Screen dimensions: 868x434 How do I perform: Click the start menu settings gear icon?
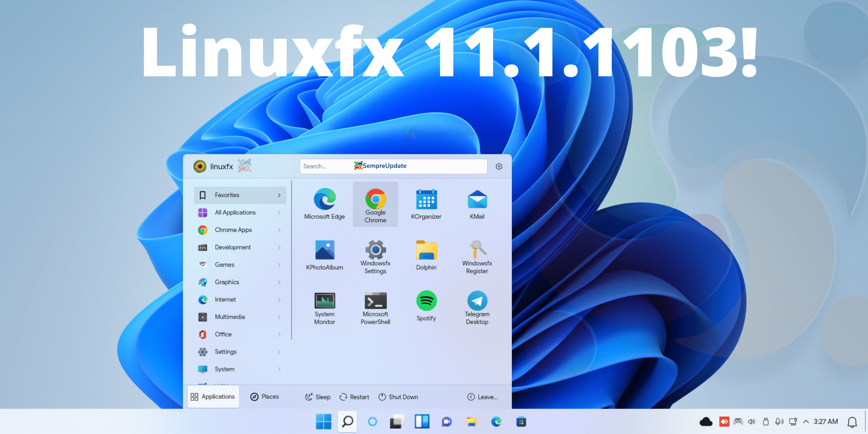(499, 166)
